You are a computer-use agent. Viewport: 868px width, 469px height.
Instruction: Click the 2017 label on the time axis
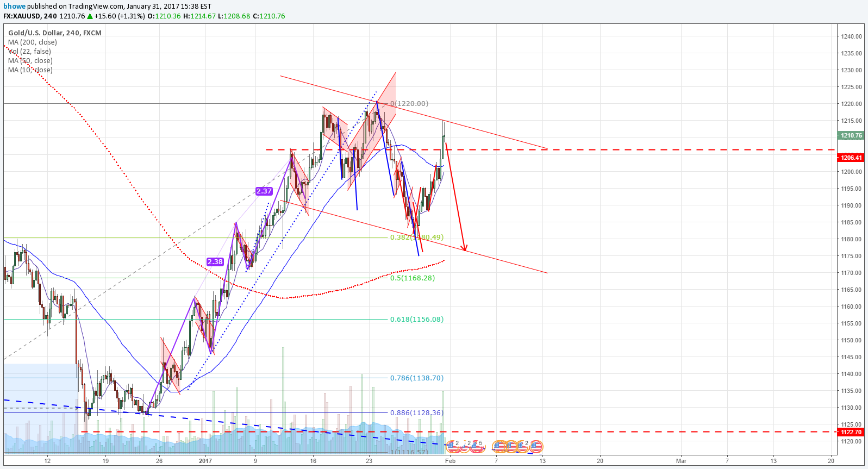click(205, 461)
